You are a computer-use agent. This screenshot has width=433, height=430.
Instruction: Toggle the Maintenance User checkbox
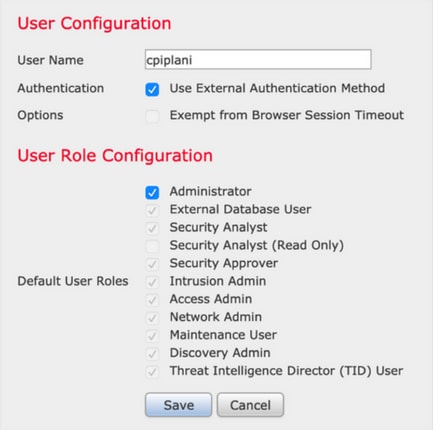pos(152,336)
